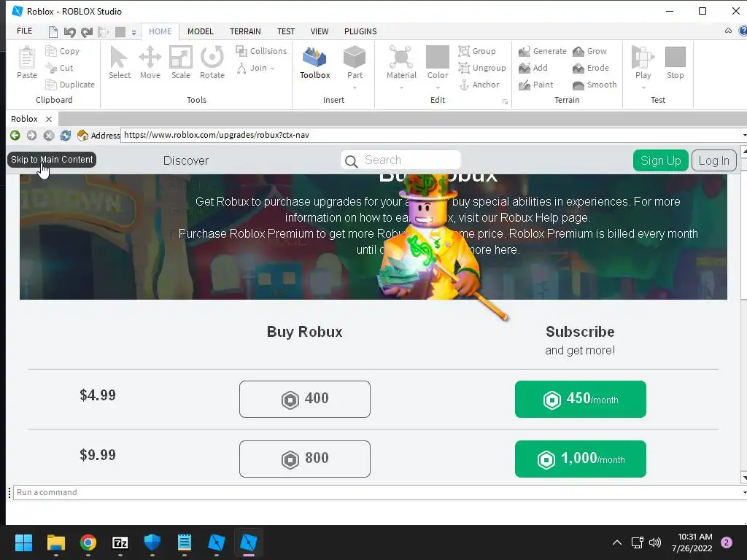This screenshot has height=560, width=747.
Task: Click the Group button
Action: (x=477, y=51)
